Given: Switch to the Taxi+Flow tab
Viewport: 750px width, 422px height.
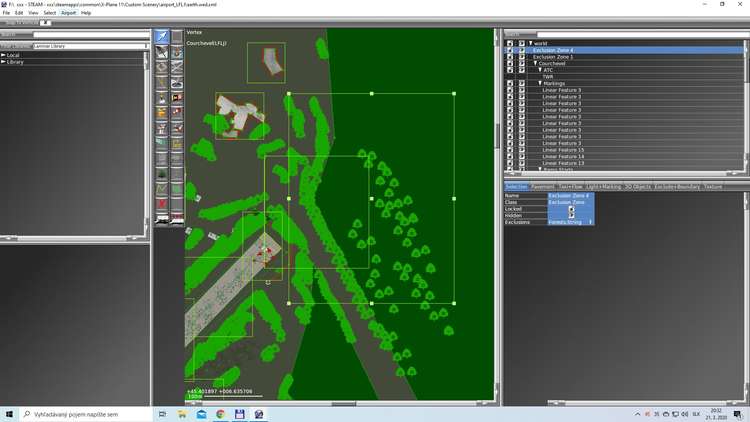Looking at the screenshot, I should [x=571, y=186].
